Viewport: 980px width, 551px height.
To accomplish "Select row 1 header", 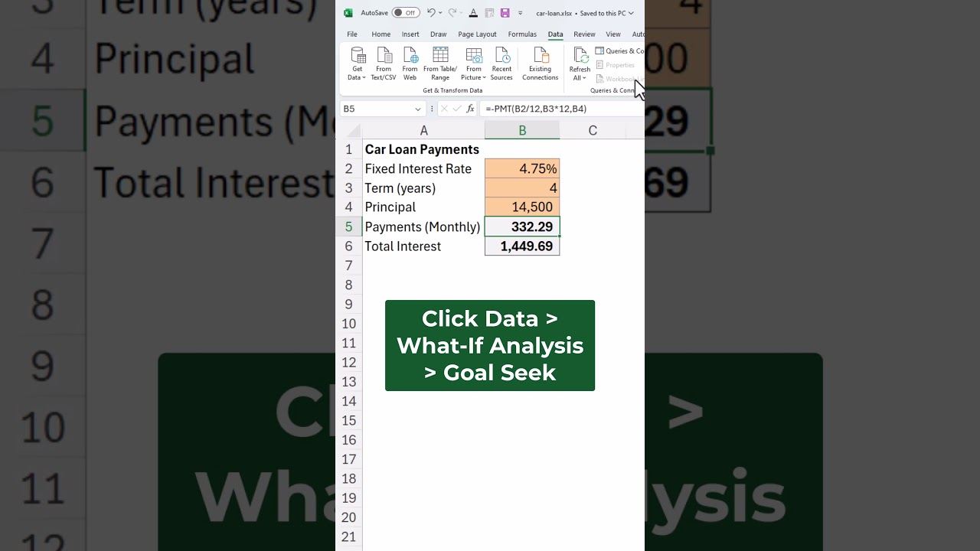I will point(349,149).
